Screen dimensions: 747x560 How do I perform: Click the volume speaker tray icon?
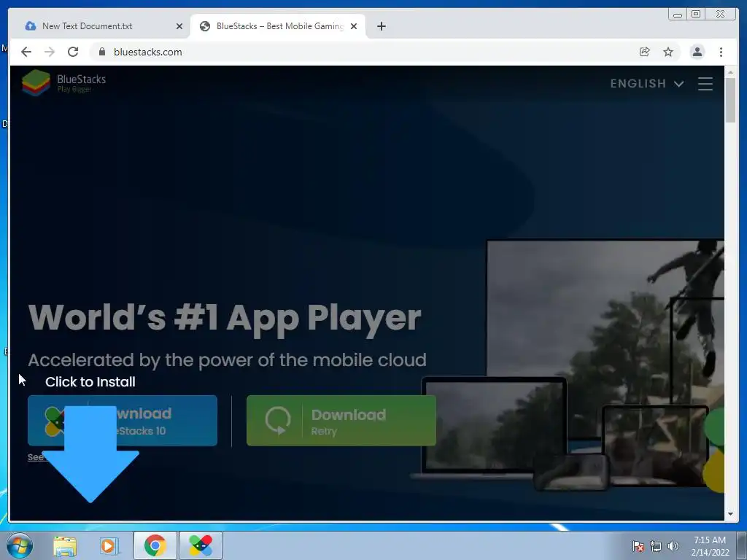[x=673, y=546]
